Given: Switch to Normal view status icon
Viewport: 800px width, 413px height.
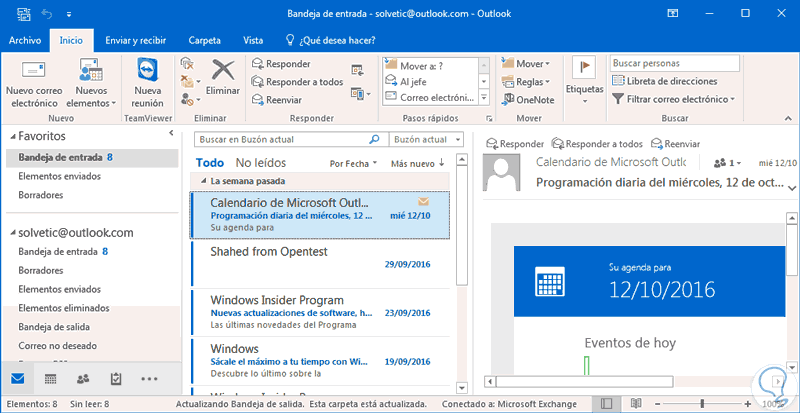Looking at the screenshot, I should [606, 404].
